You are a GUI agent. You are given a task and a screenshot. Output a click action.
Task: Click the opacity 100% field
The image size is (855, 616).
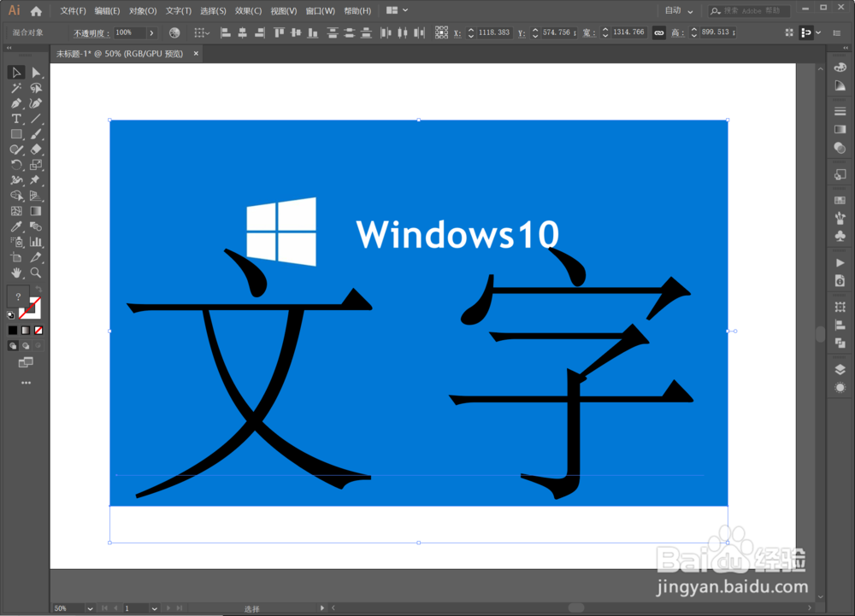[x=130, y=32]
